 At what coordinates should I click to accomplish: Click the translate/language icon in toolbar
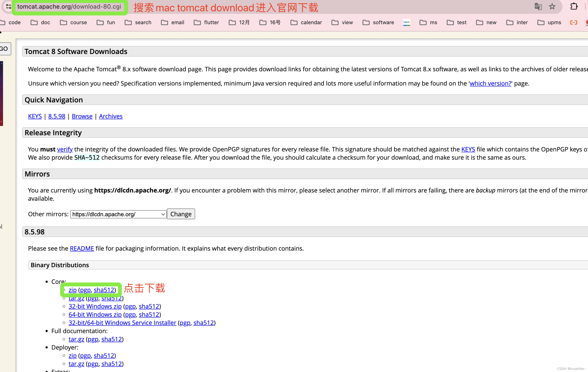pyautogui.click(x=538, y=6)
